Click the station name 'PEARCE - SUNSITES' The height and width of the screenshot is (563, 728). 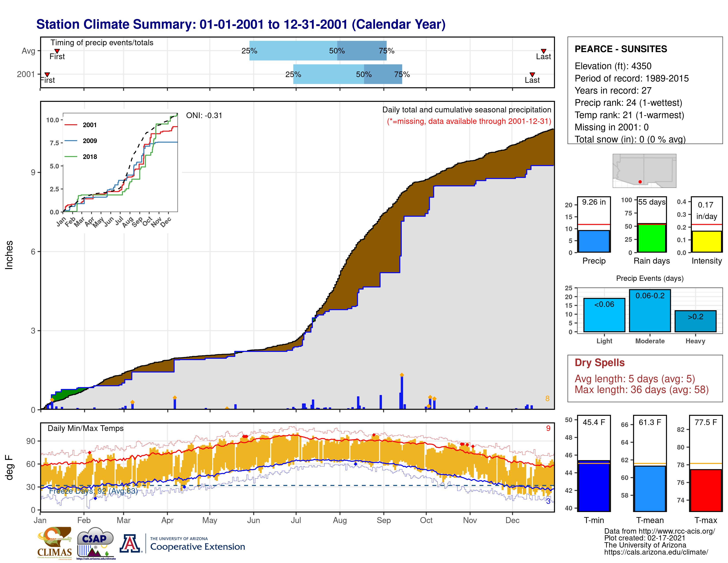pos(621,49)
